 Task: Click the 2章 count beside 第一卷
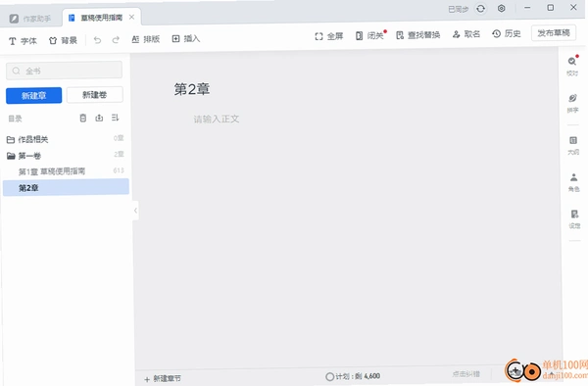click(119, 154)
